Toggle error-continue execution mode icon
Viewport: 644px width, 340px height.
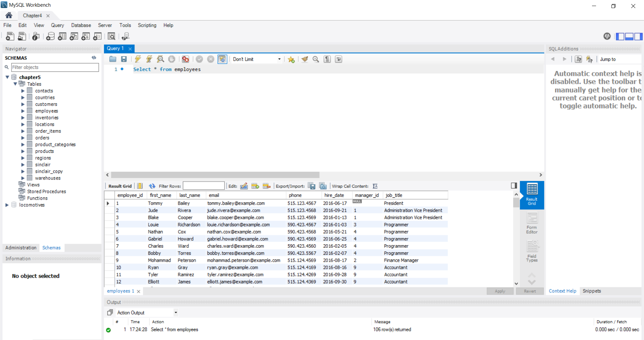point(185,59)
